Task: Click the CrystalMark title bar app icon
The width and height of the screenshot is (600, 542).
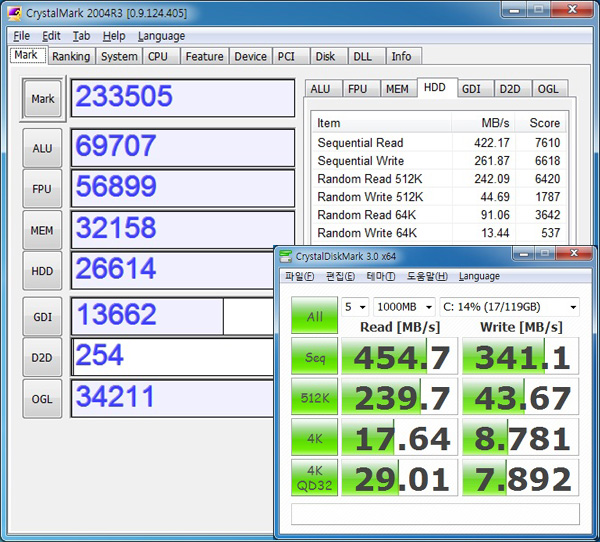Action: [x=15, y=13]
